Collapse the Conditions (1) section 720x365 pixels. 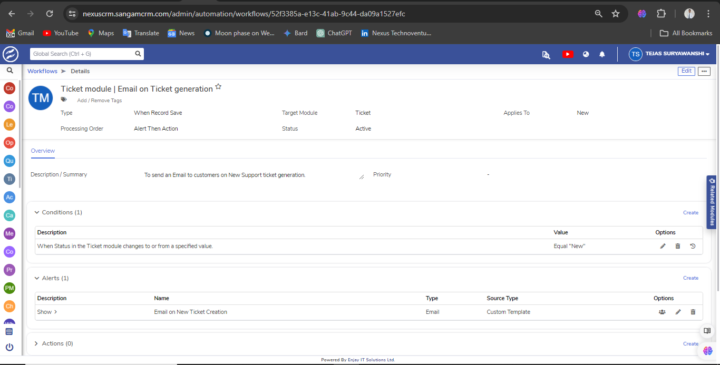point(37,213)
